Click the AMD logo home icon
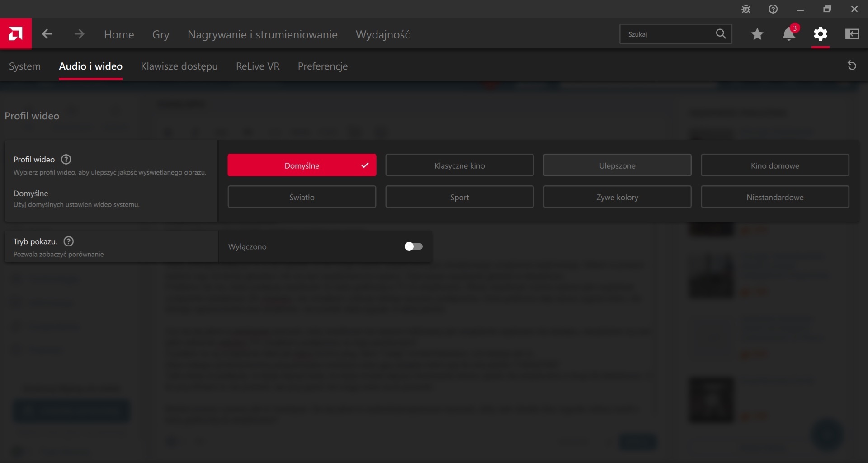Viewport: 868px width, 463px height. [x=15, y=34]
